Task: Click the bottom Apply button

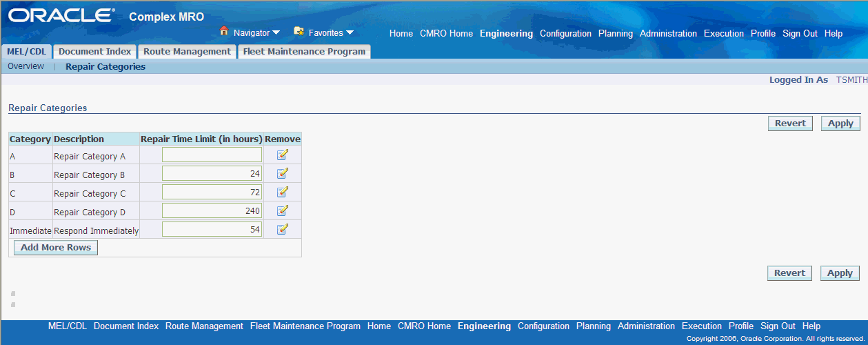Action: click(x=840, y=273)
